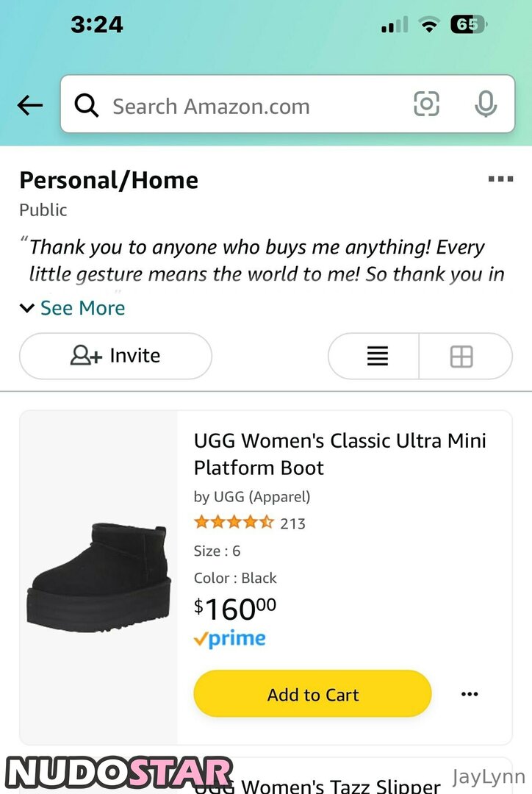Open UGG Classic Ultra Mini Platform Boot title
Screen dimensions: 532x794
(339, 454)
